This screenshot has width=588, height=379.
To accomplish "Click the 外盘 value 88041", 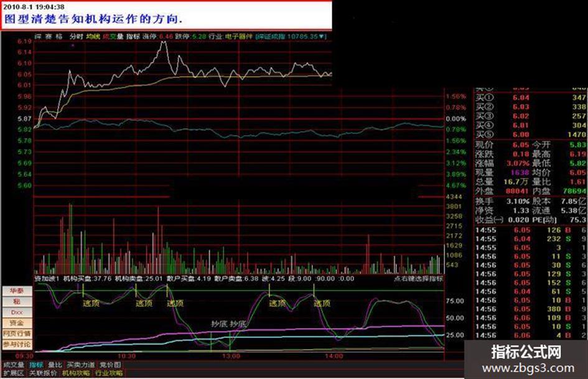I will point(517,190).
